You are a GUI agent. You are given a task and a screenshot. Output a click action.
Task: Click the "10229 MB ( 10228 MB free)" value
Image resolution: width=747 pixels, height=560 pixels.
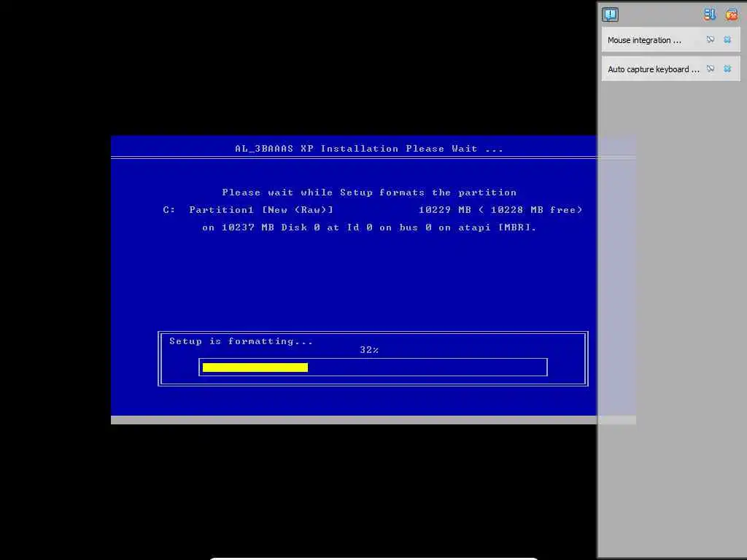(500, 210)
